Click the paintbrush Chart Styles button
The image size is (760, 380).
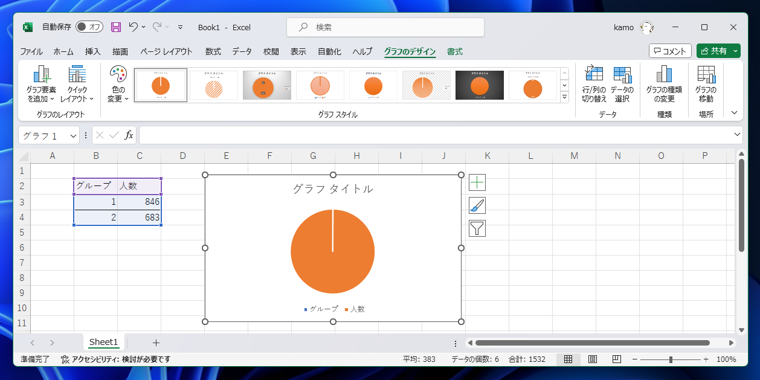(x=477, y=206)
